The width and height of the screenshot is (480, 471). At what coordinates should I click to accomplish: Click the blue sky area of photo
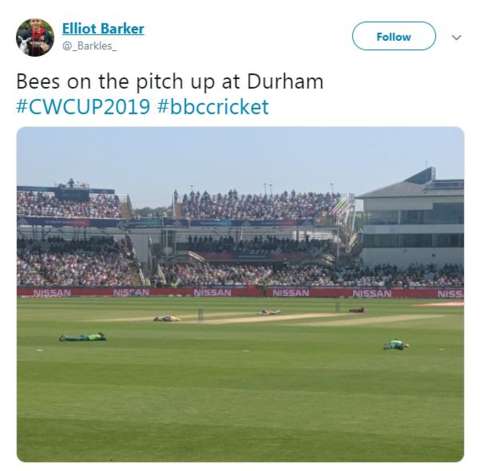tap(240, 157)
